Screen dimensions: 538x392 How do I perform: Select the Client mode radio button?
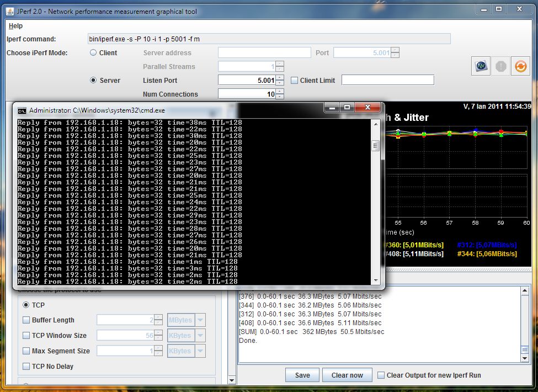93,53
